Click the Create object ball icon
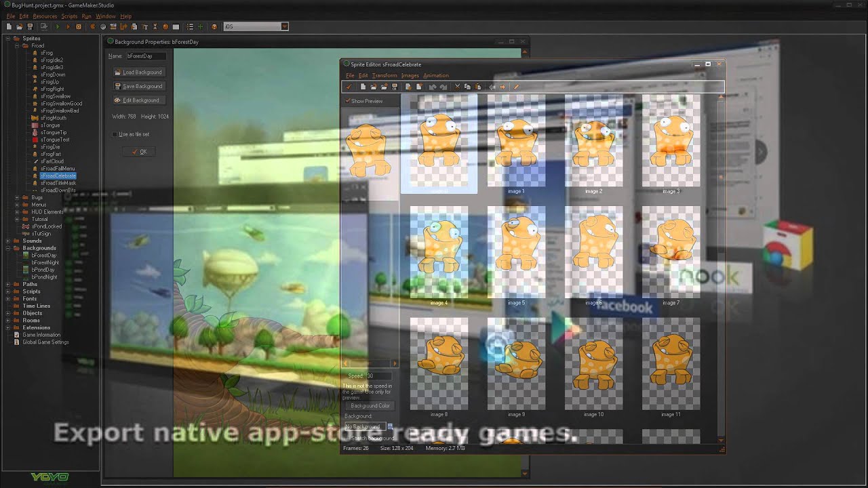The image size is (868, 488). point(165,26)
